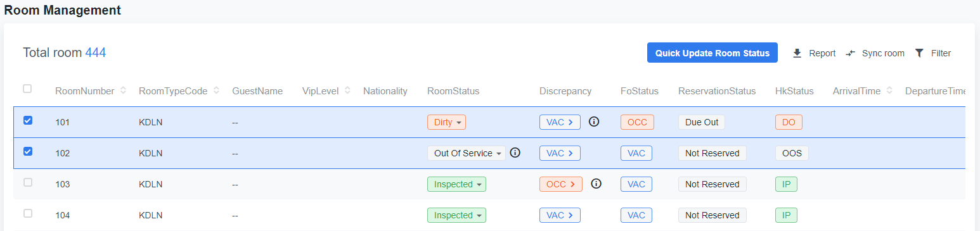Uncheck the room 101 checkbox
The height and width of the screenshot is (231, 980).
tap(28, 120)
